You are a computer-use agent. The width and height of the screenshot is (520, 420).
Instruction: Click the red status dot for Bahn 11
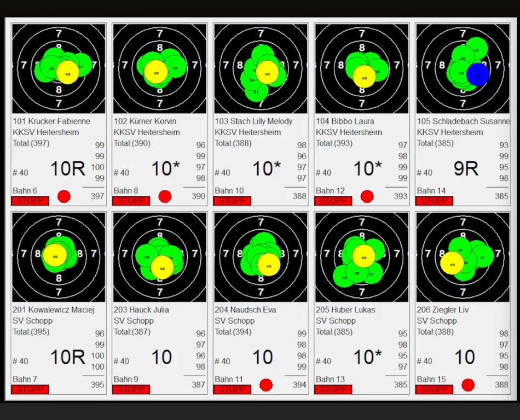266,385
